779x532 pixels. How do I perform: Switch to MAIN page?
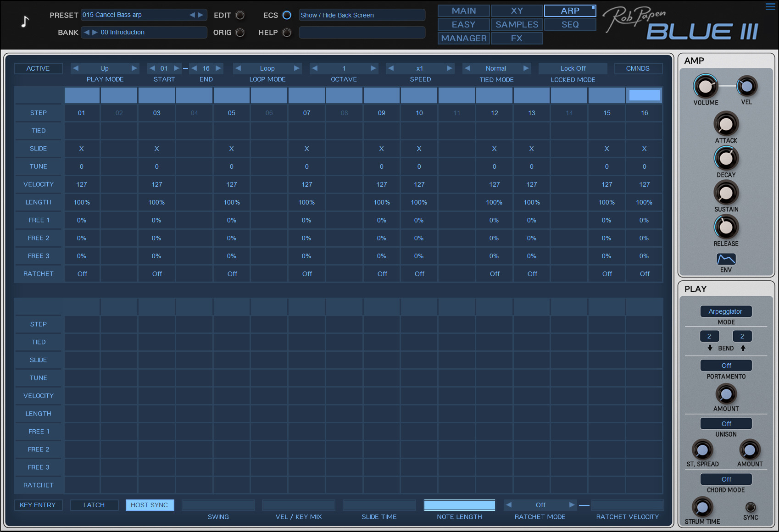[x=464, y=11]
